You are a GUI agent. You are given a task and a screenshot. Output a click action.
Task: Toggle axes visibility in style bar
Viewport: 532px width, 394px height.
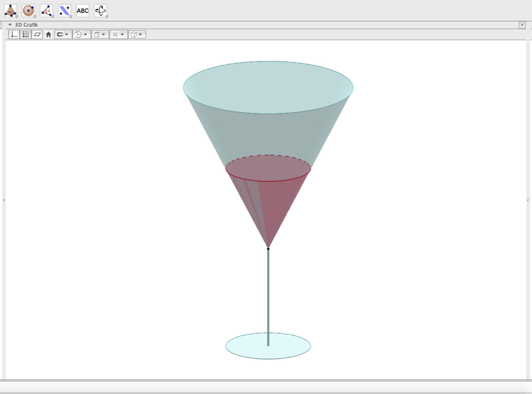14,35
